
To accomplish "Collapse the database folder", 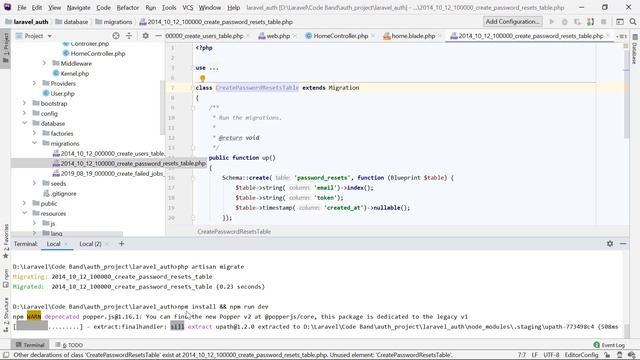I will (24, 123).
